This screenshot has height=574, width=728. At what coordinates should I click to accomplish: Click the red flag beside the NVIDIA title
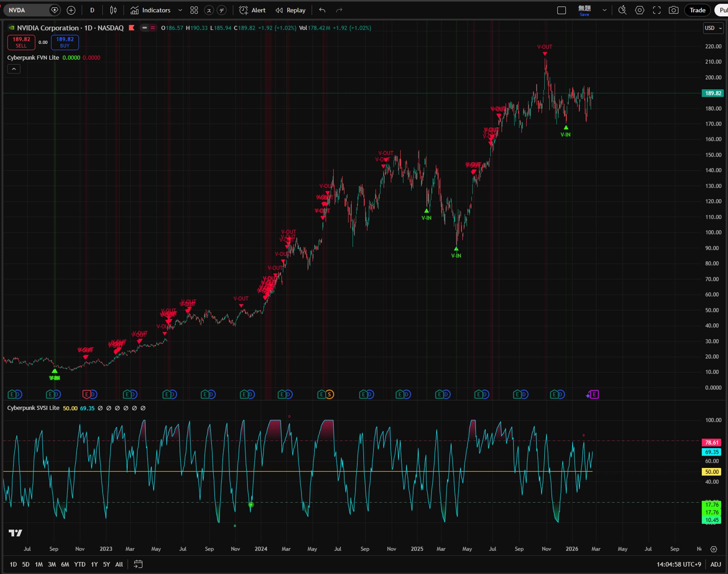coord(131,28)
